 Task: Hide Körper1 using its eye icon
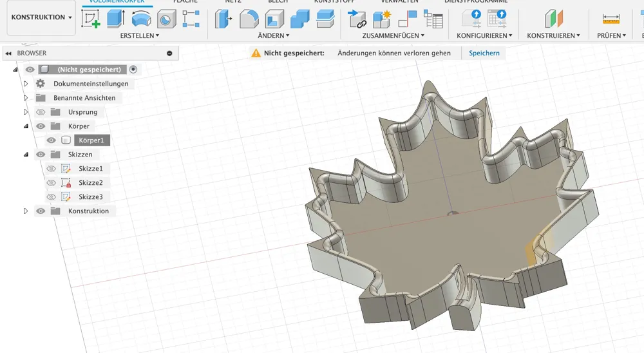click(x=51, y=140)
